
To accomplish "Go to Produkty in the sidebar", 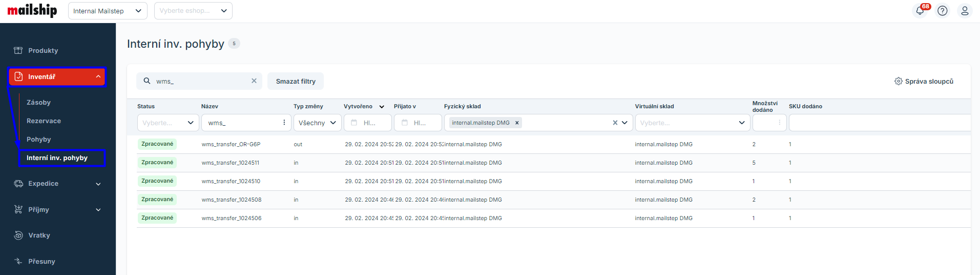I will (x=43, y=51).
